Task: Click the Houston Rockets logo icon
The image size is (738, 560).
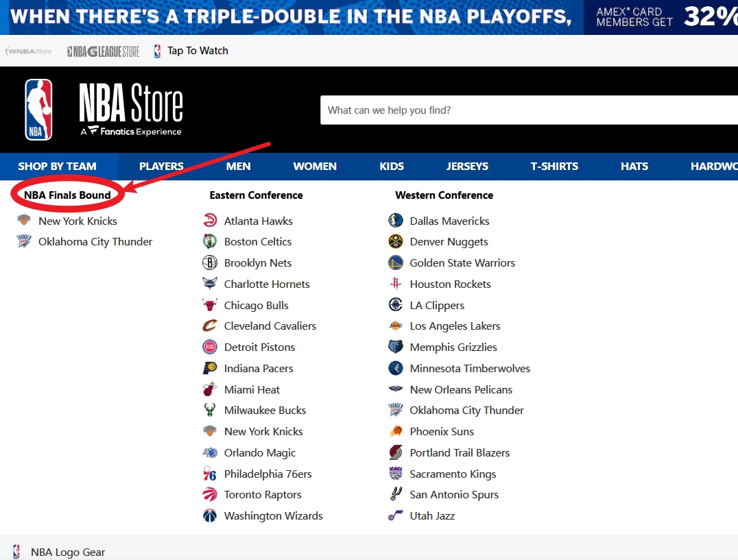Action: (396, 284)
